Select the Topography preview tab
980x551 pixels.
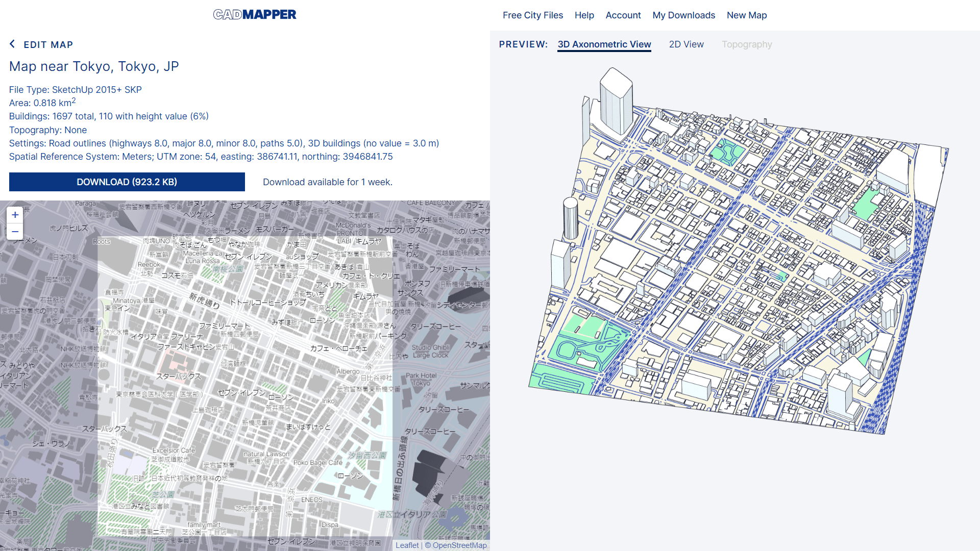click(746, 44)
